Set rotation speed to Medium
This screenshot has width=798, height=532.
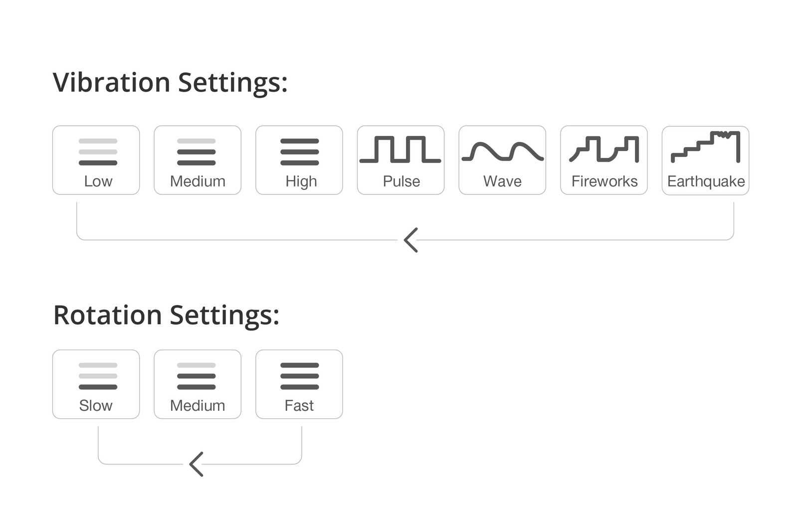(198, 384)
